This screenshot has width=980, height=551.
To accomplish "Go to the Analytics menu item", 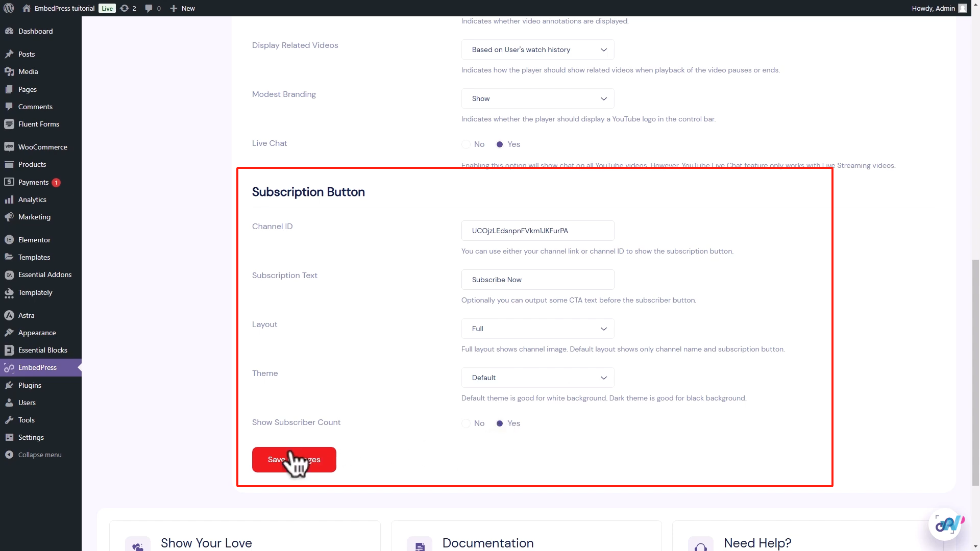I will click(32, 199).
